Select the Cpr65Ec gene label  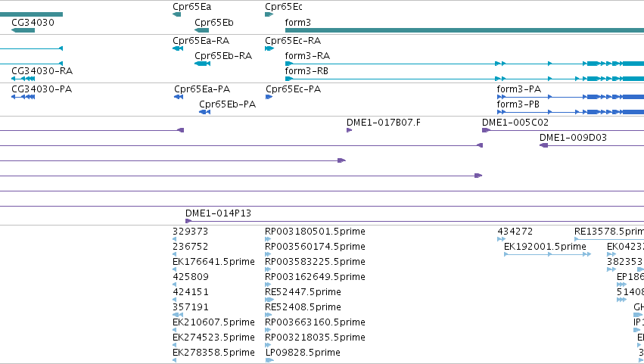pos(284,7)
